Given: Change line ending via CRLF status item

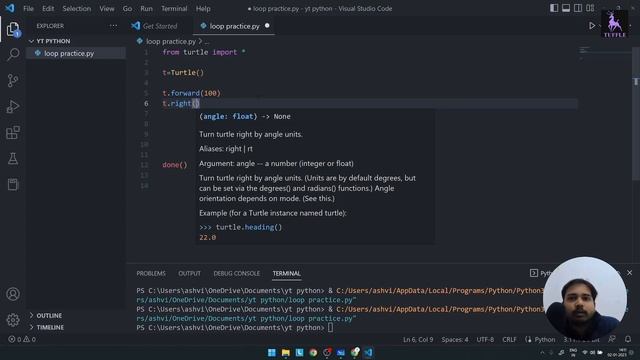Looking at the screenshot, I should click(x=509, y=339).
